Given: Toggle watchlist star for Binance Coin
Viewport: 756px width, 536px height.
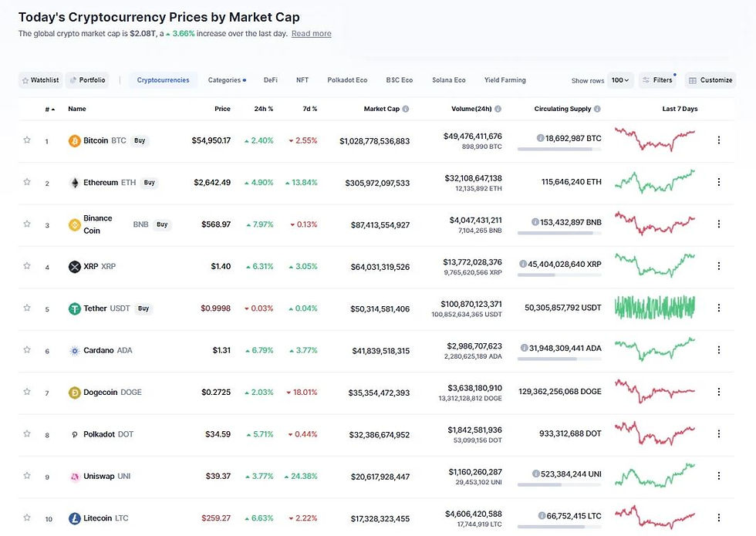Looking at the screenshot, I should point(27,224).
